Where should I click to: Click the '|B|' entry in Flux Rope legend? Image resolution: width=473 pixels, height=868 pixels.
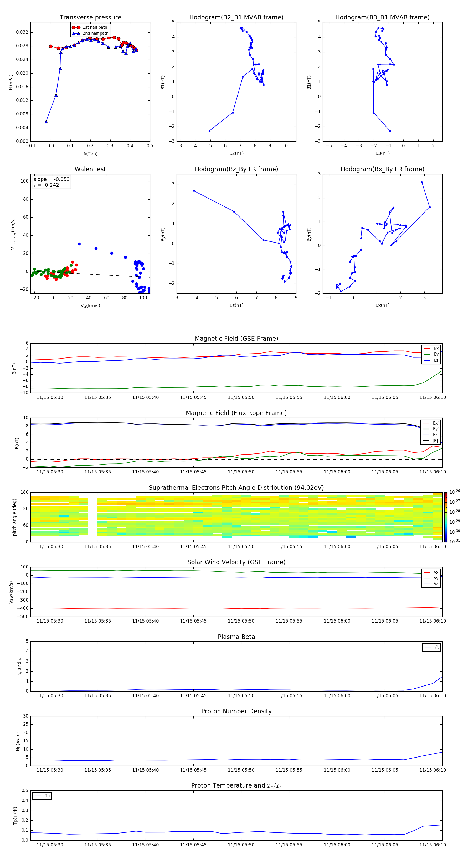tap(431, 441)
